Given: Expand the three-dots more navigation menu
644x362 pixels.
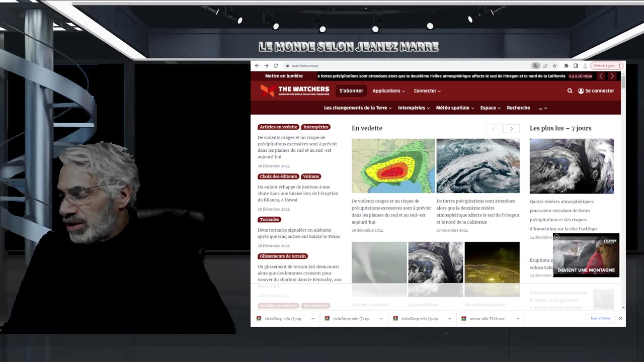Looking at the screenshot, I should pos(542,108).
